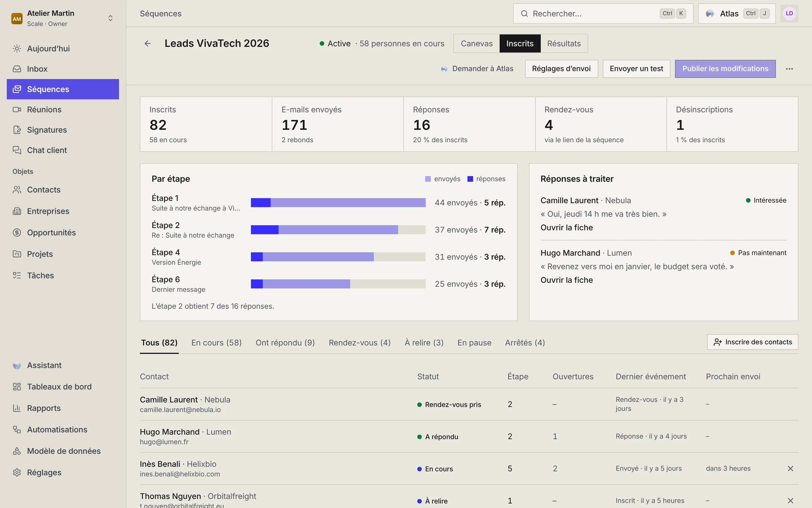This screenshot has width=812, height=508.
Task: Click the Étape 2 progress bar
Action: tap(338, 230)
